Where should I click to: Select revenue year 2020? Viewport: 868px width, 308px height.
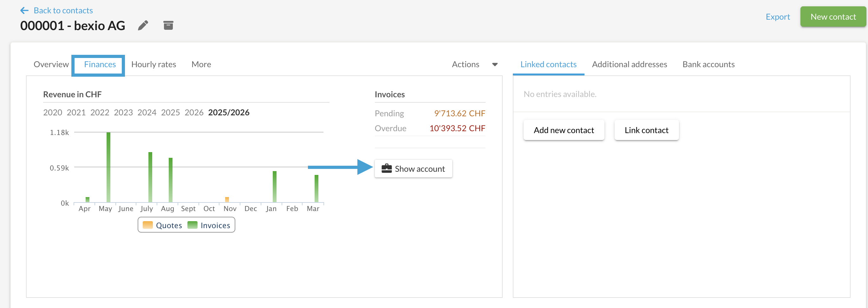[53, 112]
